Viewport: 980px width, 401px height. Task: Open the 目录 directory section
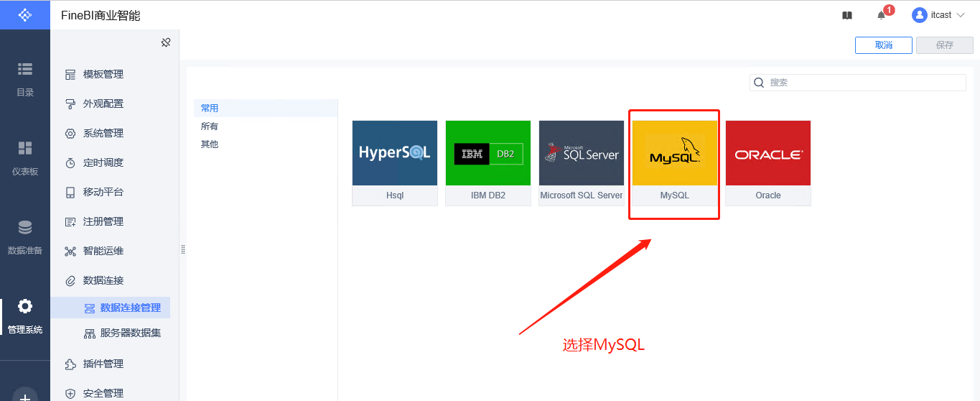point(25,79)
